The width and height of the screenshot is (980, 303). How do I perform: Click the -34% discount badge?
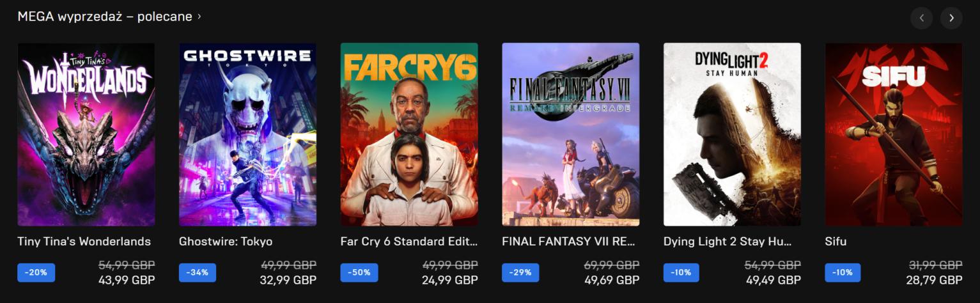(198, 272)
